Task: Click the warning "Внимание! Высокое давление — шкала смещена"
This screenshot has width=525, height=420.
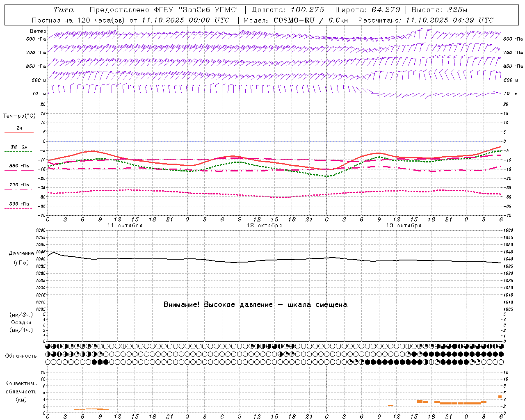Action: (x=256, y=305)
